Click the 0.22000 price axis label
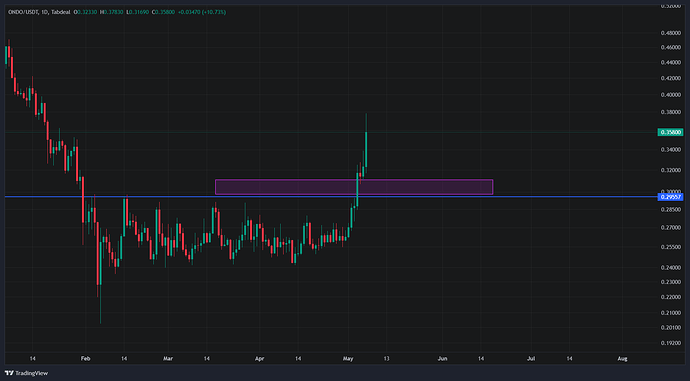The height and width of the screenshot is (381, 690). [671, 297]
